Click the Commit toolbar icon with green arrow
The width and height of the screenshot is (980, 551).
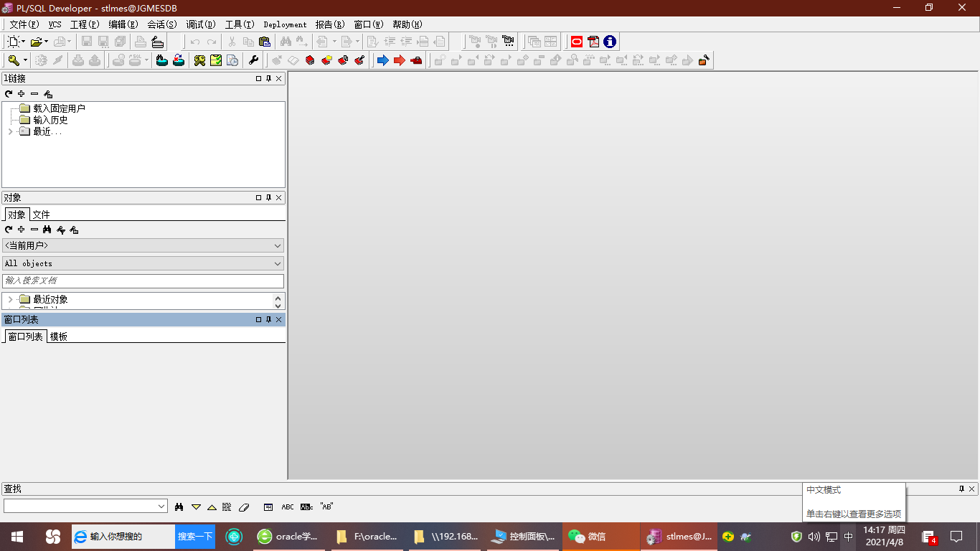162,60
